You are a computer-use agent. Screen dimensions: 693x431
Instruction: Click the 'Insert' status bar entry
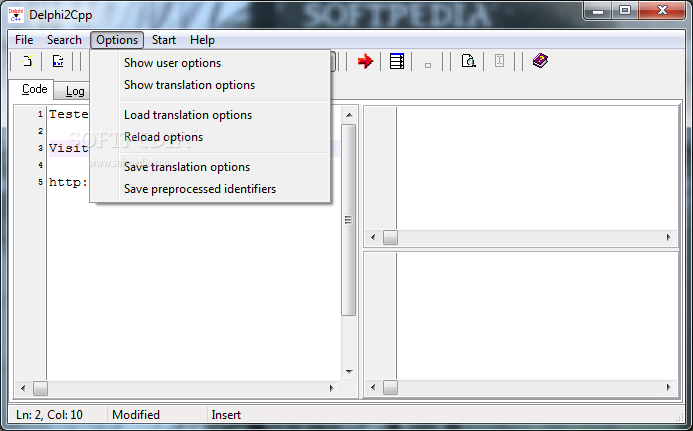click(226, 415)
